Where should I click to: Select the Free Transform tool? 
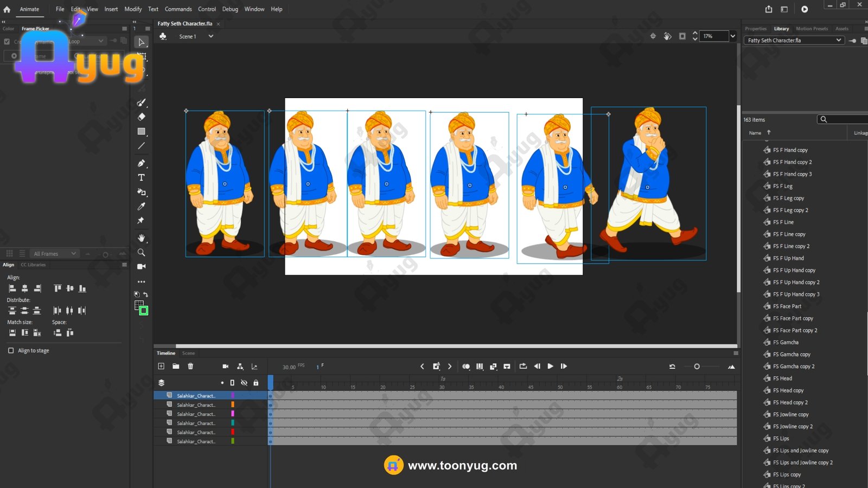point(142,56)
